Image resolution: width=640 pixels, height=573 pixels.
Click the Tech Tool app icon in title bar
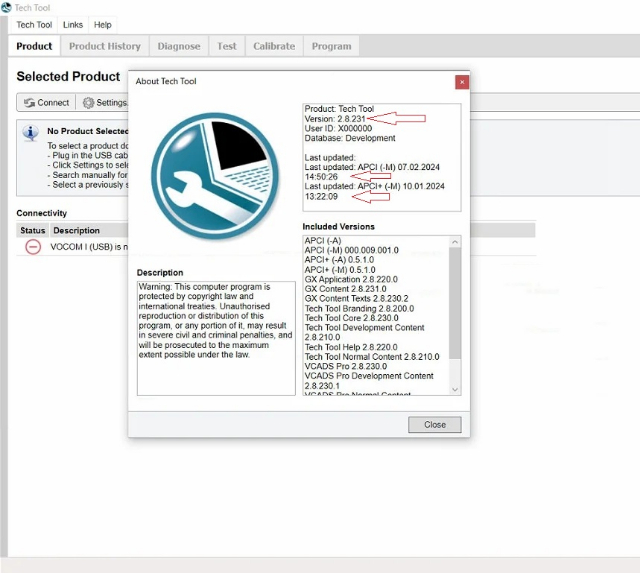point(6,7)
